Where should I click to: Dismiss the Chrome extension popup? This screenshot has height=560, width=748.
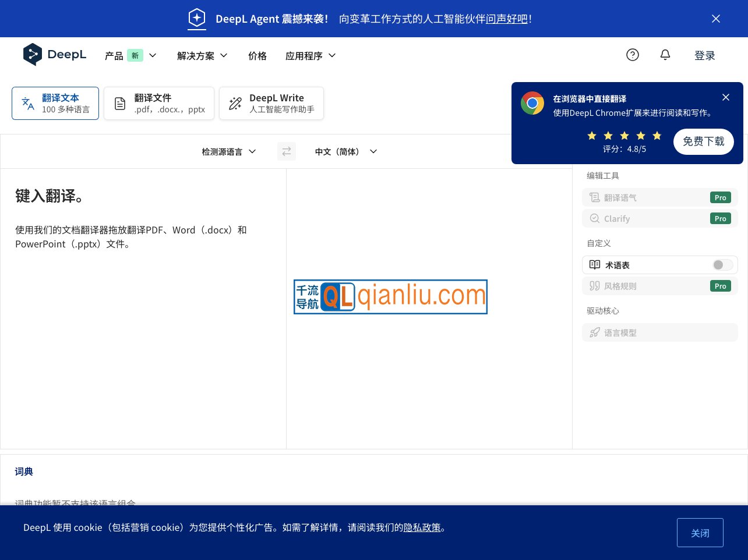(725, 97)
